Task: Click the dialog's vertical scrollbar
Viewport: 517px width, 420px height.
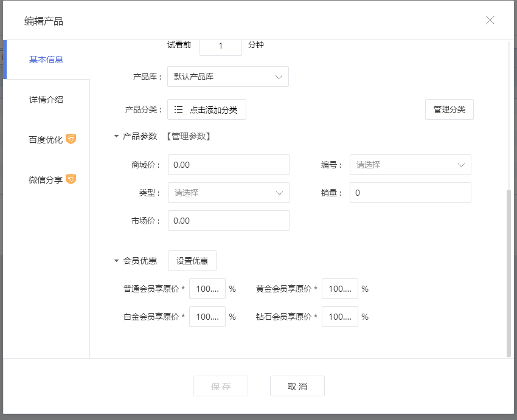Action: [508, 274]
